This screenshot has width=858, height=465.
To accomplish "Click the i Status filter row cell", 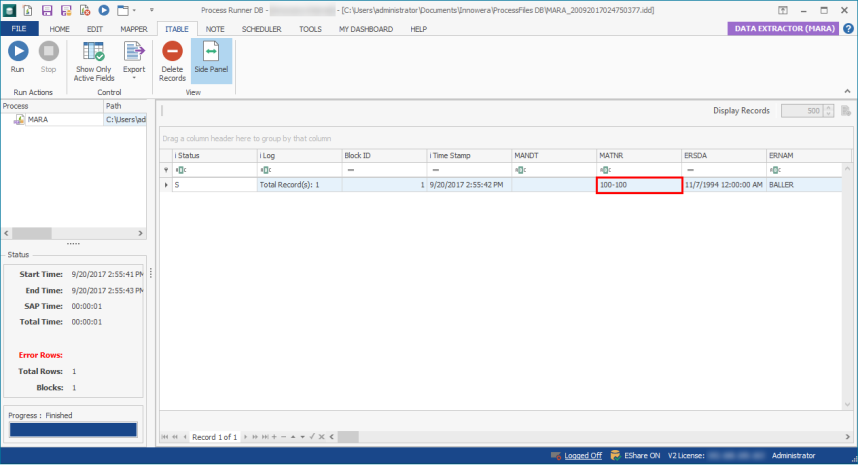I will (x=214, y=170).
